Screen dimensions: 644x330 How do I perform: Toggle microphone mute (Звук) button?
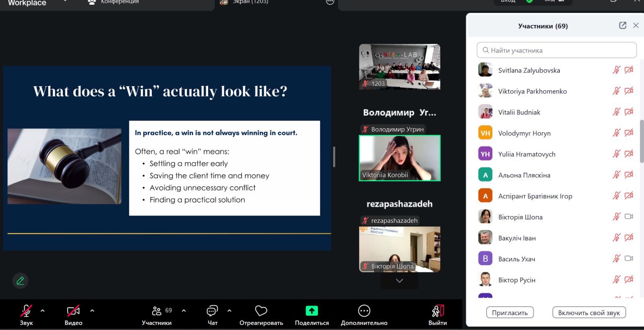[x=26, y=311]
